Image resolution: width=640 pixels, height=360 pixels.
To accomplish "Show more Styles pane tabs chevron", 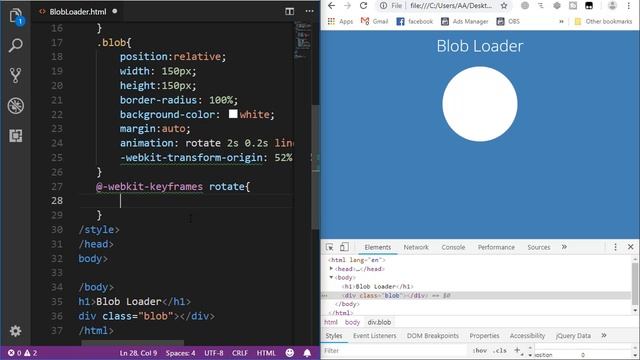I will coord(604,336).
